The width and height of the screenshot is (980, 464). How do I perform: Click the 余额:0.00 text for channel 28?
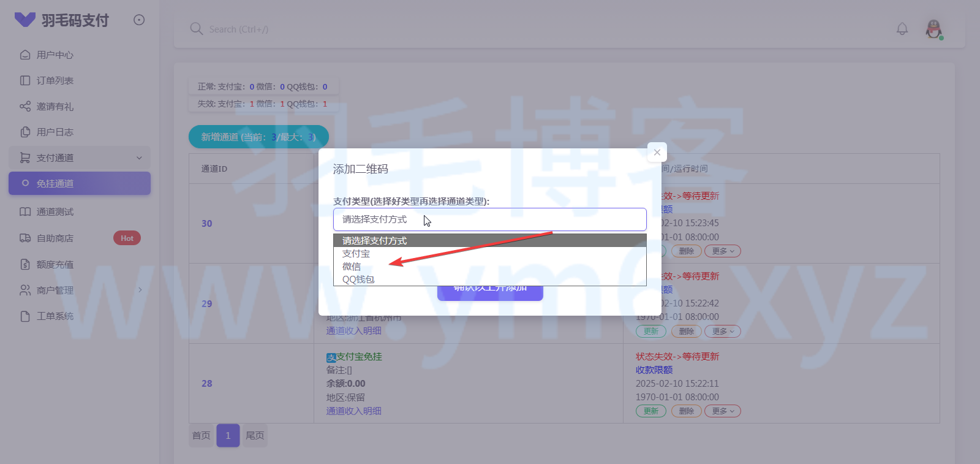pos(346,383)
